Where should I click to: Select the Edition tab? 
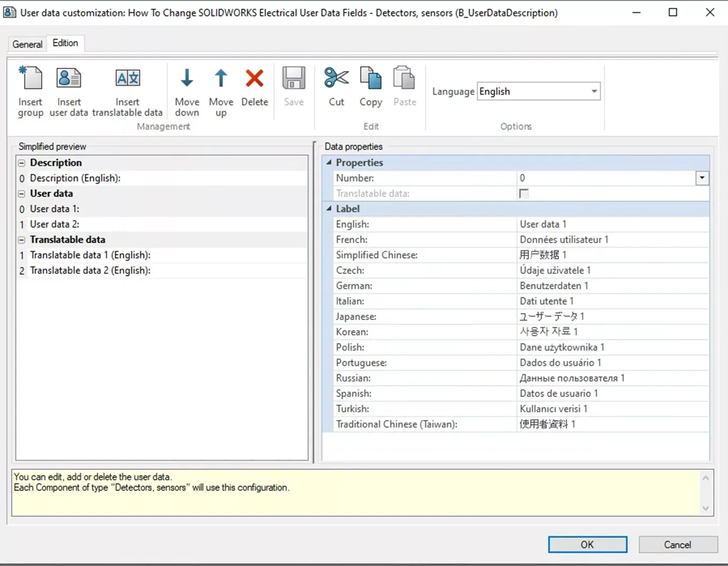click(65, 43)
